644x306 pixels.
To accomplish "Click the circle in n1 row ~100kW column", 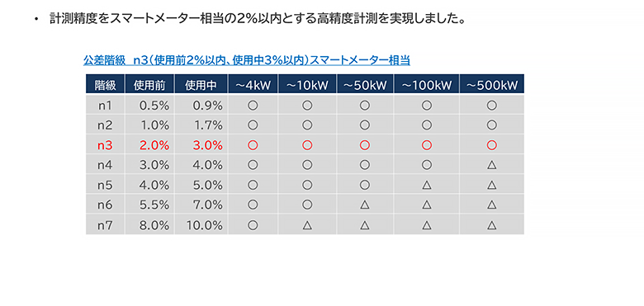I will click(426, 106).
